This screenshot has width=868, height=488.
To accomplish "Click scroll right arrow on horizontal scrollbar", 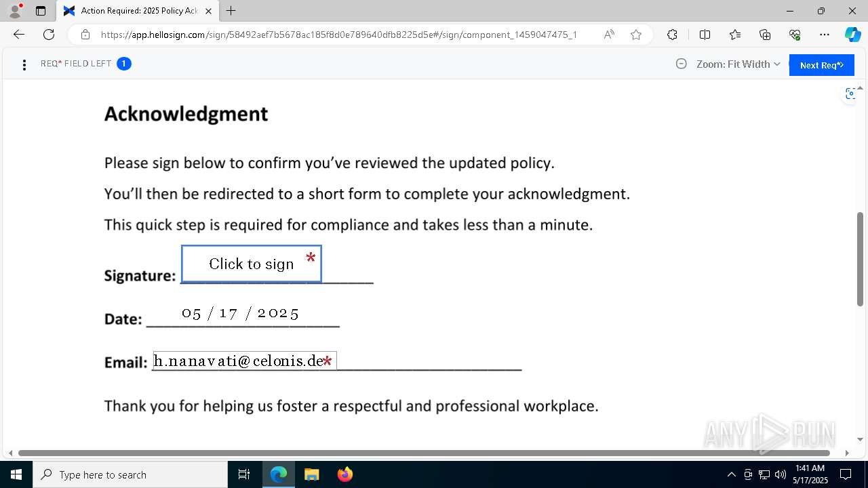I will [x=847, y=453].
